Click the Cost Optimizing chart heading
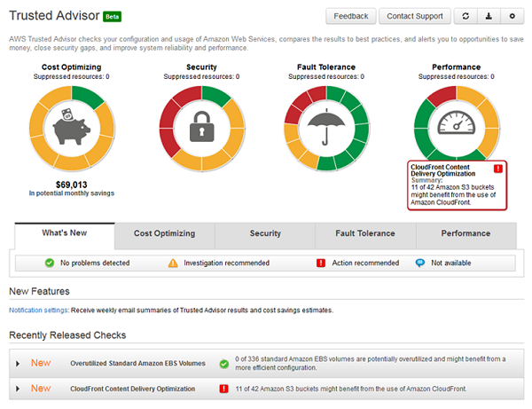Image resolution: width=532 pixels, height=409 pixels. pos(72,67)
